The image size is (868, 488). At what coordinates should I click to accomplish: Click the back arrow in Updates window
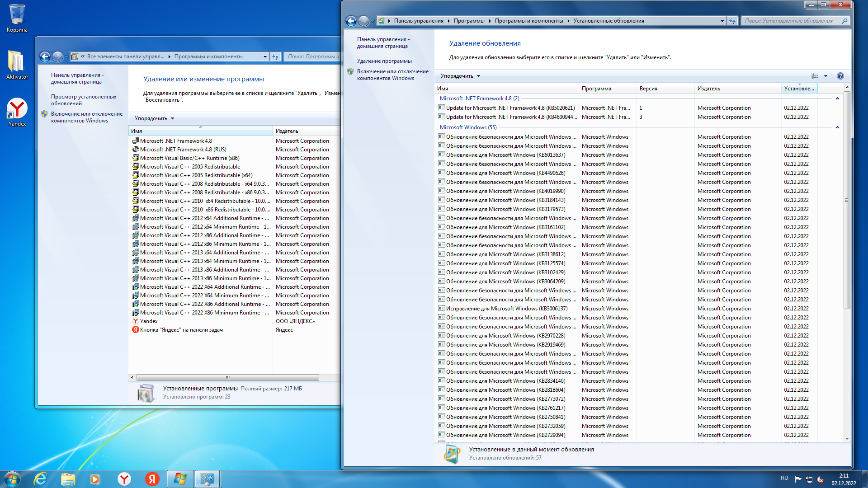351,21
